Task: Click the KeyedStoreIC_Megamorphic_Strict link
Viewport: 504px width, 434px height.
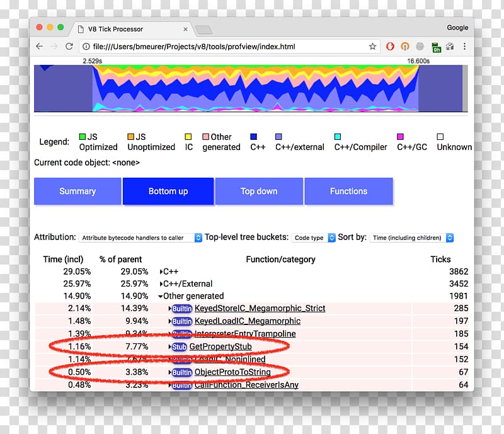Action: (x=260, y=309)
